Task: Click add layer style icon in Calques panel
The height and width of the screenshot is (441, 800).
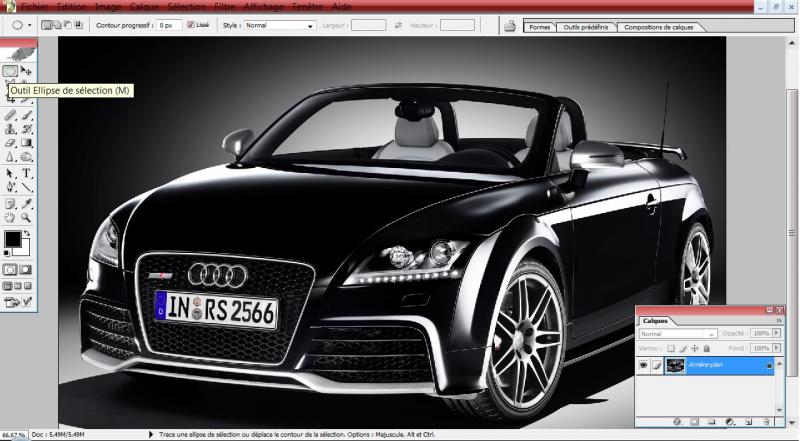Action: coord(677,422)
